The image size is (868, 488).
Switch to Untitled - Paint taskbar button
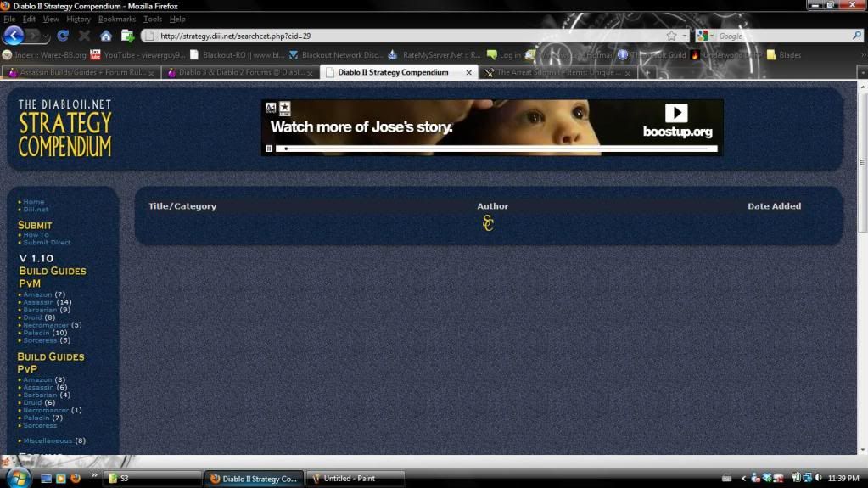(x=356, y=478)
